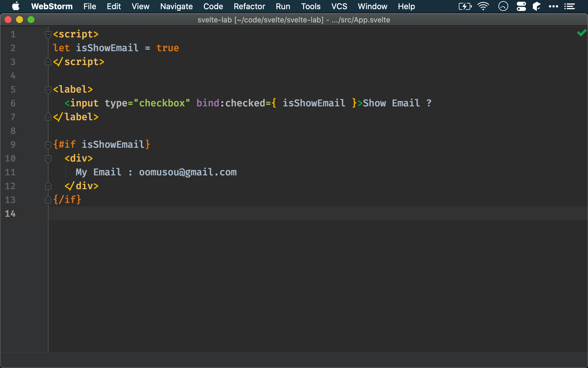588x368 pixels.
Task: Open the Refactor menu
Action: pyautogui.click(x=249, y=6)
